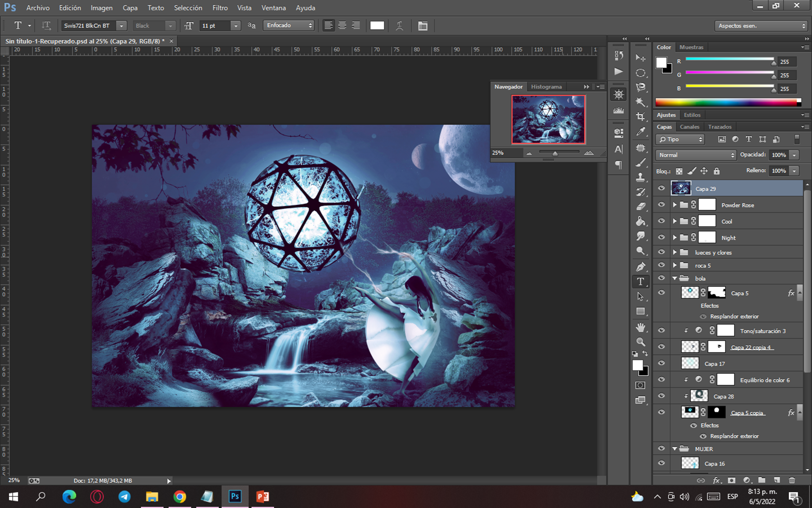Select the Clone Stamp tool

pyautogui.click(x=641, y=177)
